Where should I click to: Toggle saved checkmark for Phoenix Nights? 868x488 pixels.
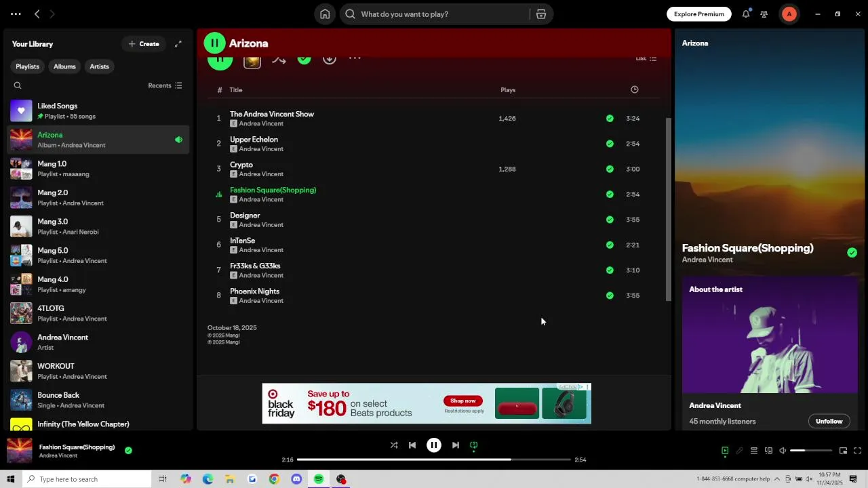pyautogui.click(x=610, y=296)
